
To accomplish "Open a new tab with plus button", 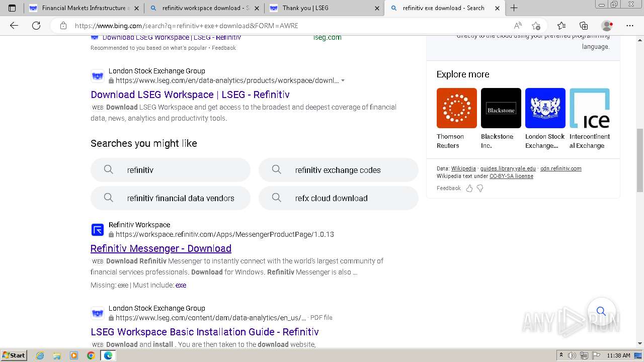I will tap(514, 8).
